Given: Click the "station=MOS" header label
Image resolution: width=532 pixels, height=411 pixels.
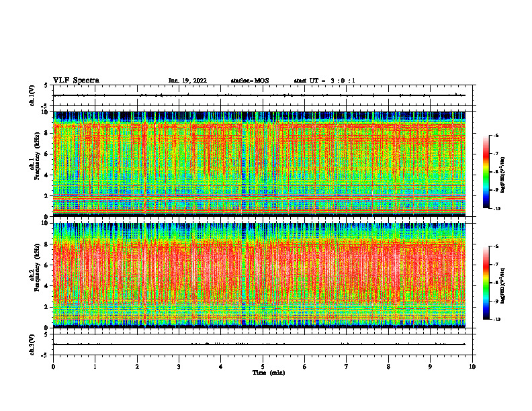Looking at the screenshot, I should 250,81.
